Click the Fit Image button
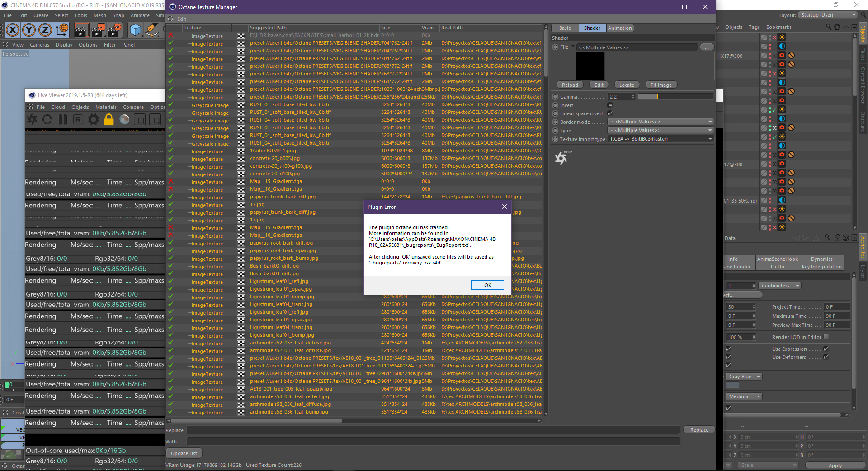This screenshot has width=868, height=471. [660, 85]
